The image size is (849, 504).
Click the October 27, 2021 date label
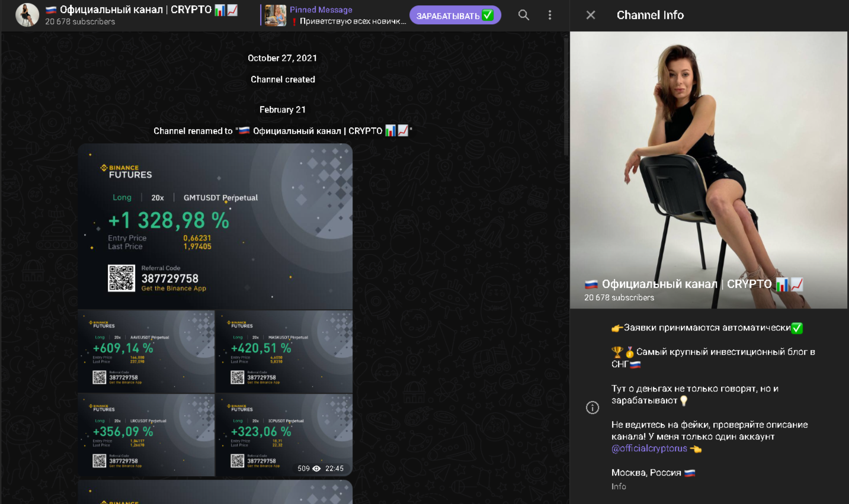[x=283, y=58]
